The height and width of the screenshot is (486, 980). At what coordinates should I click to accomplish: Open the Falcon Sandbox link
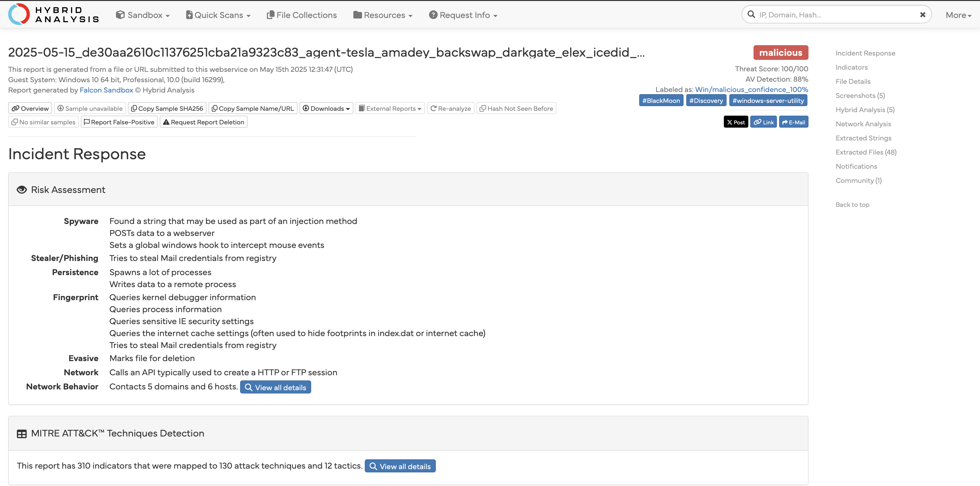(106, 90)
